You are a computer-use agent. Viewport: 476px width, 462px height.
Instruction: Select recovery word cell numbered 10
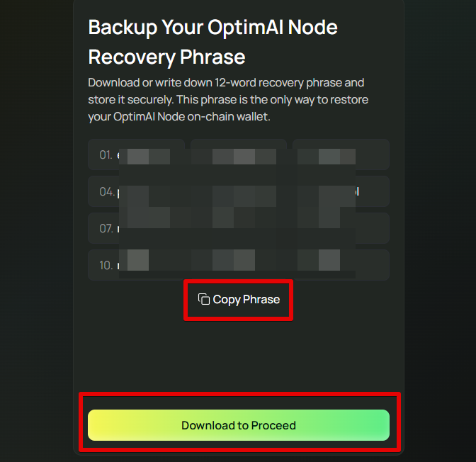(136, 265)
